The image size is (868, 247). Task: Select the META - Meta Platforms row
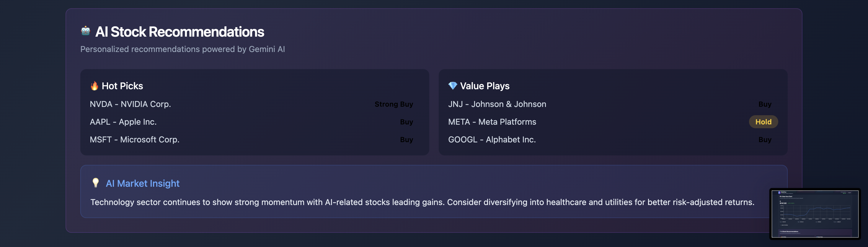[492, 122]
